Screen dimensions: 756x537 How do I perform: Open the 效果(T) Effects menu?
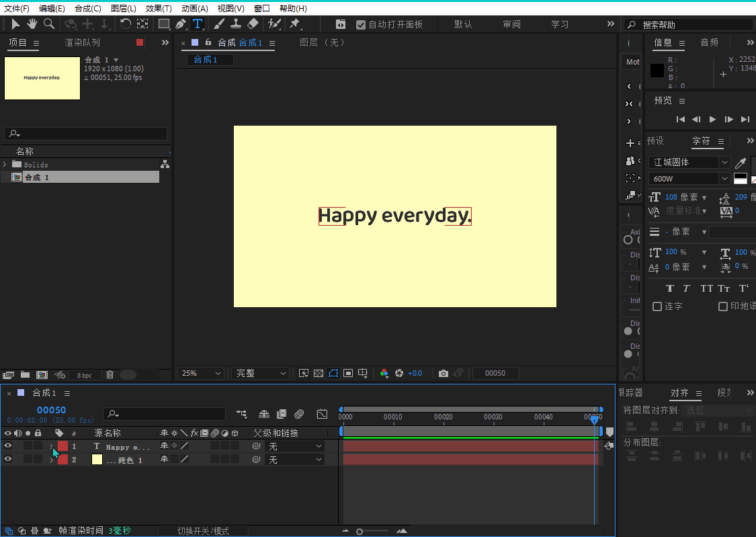(x=159, y=9)
